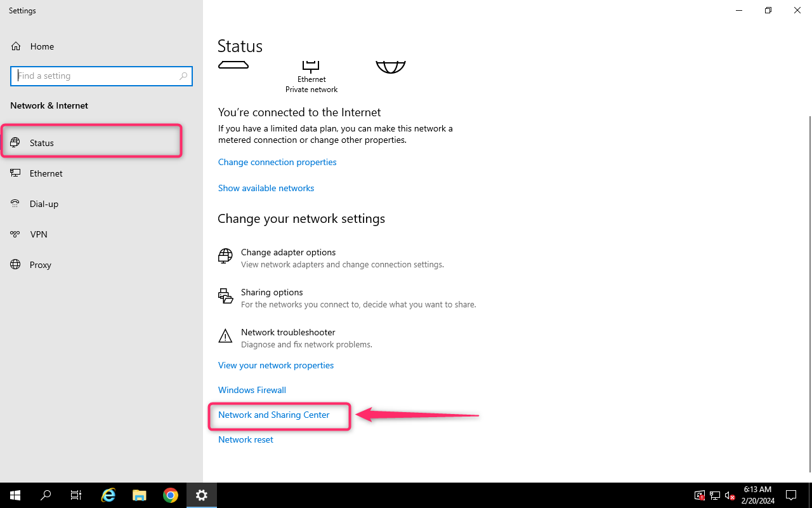Focus the Find a setting search box
The image size is (812, 508).
(101, 76)
